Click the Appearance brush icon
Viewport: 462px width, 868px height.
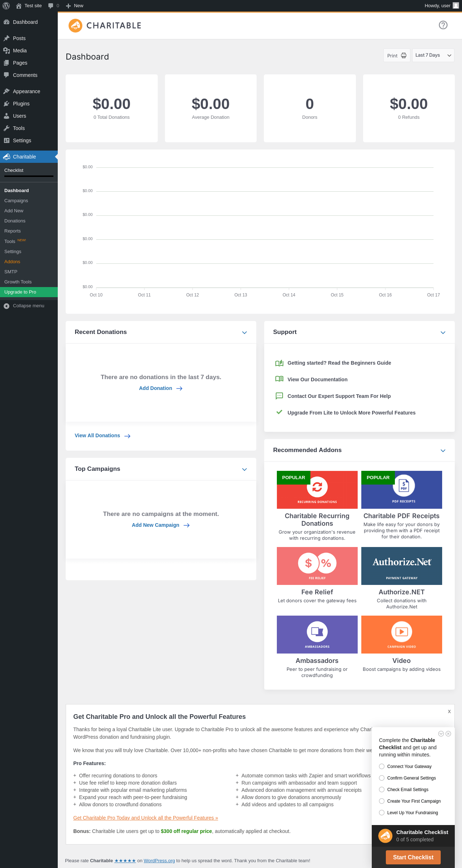point(6,91)
